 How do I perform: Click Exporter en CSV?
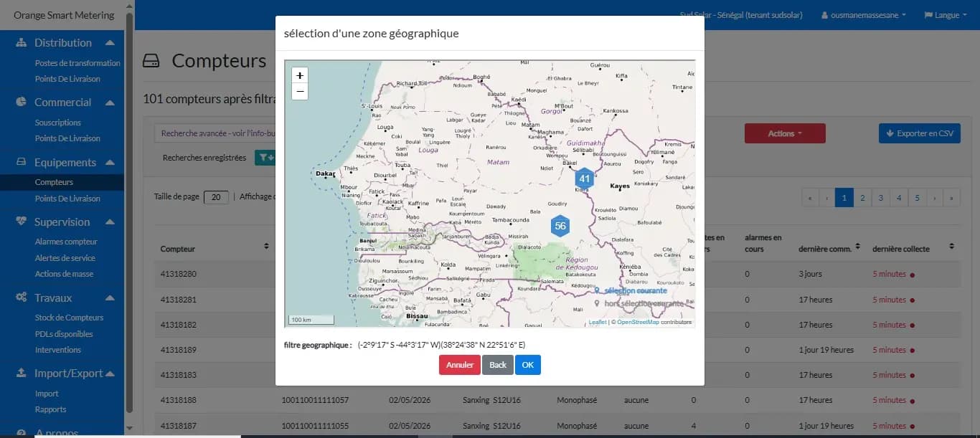coord(920,133)
